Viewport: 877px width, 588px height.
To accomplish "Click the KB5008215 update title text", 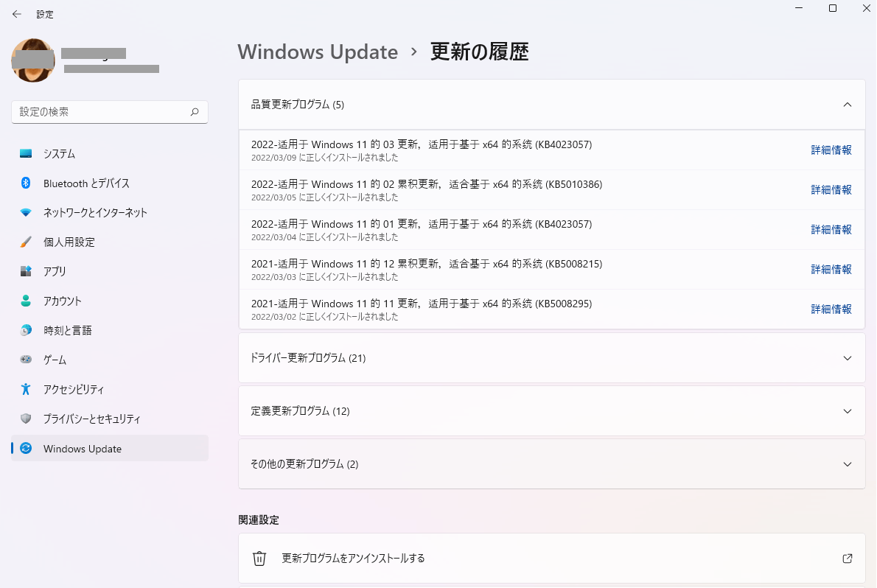I will (427, 264).
